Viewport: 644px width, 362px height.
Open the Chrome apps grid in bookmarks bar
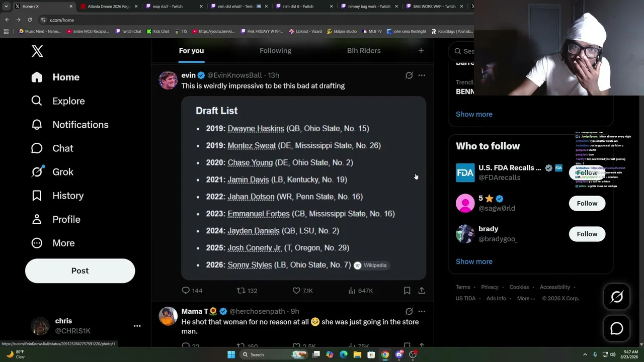click(6, 31)
